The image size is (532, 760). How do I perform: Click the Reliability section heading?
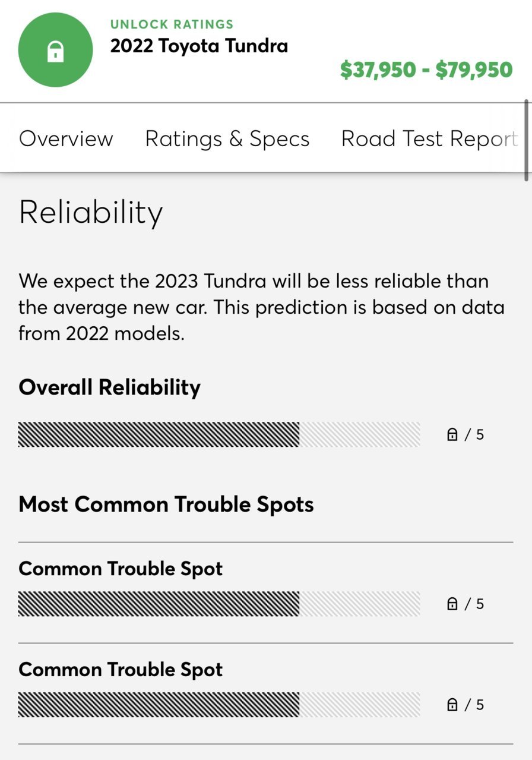91,213
